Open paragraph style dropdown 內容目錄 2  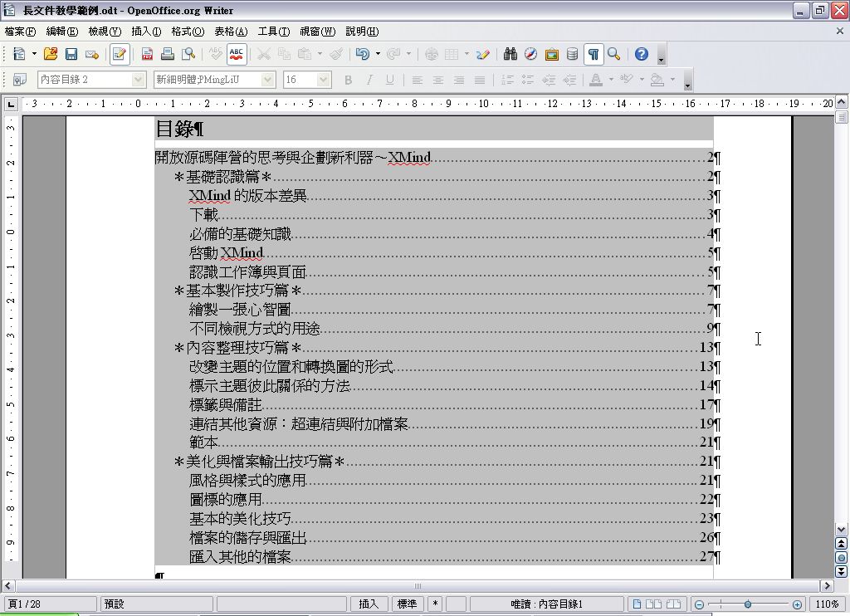pos(139,80)
